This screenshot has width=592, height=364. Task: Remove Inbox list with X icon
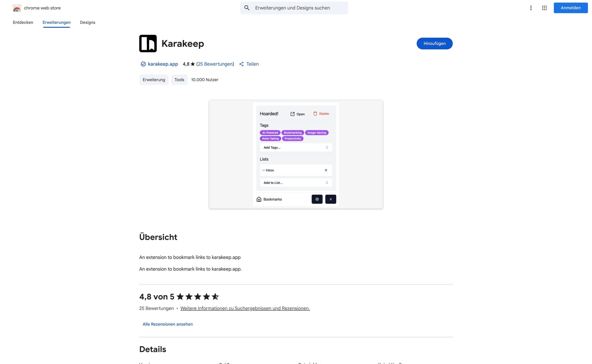326,170
